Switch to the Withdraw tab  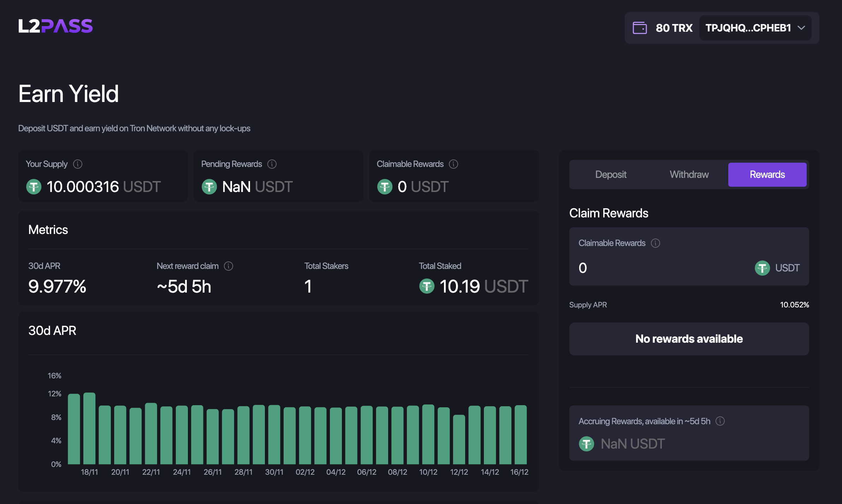coord(689,174)
